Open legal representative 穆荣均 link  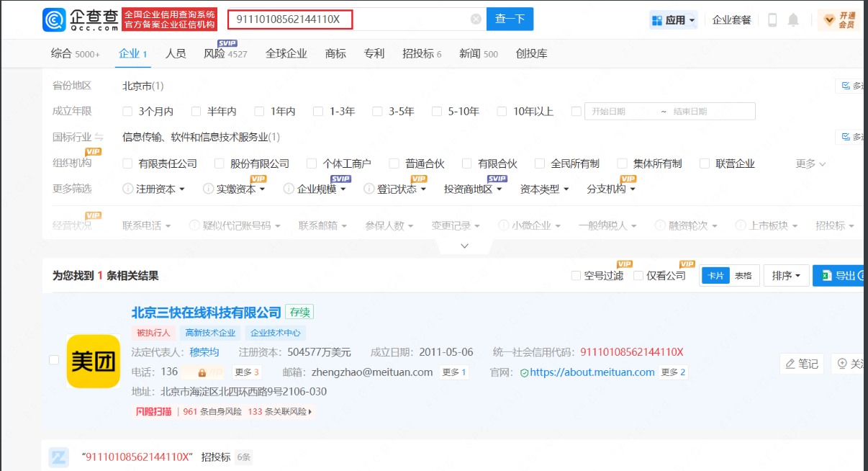coord(204,352)
